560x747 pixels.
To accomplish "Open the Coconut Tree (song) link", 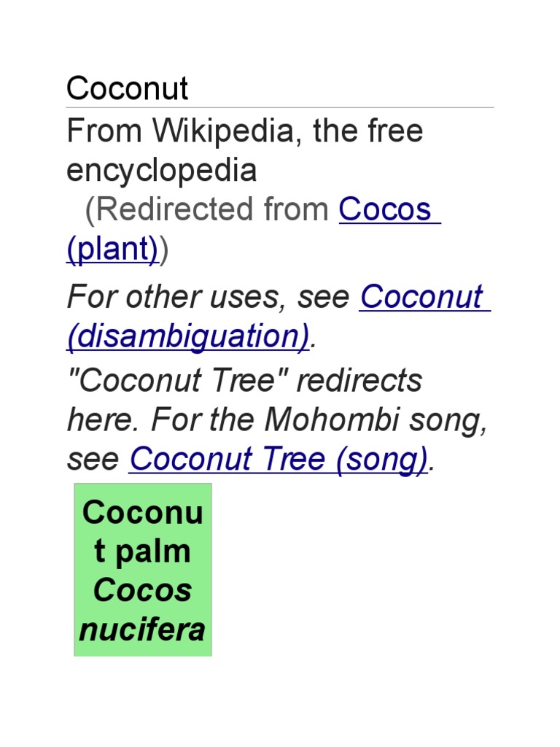I will (x=278, y=460).
